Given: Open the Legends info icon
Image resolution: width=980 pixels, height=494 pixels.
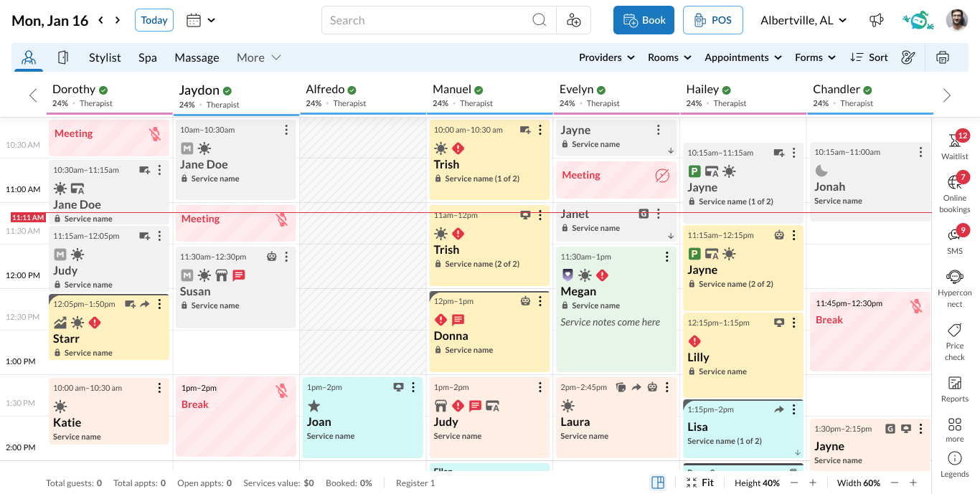Looking at the screenshot, I should (x=954, y=463).
